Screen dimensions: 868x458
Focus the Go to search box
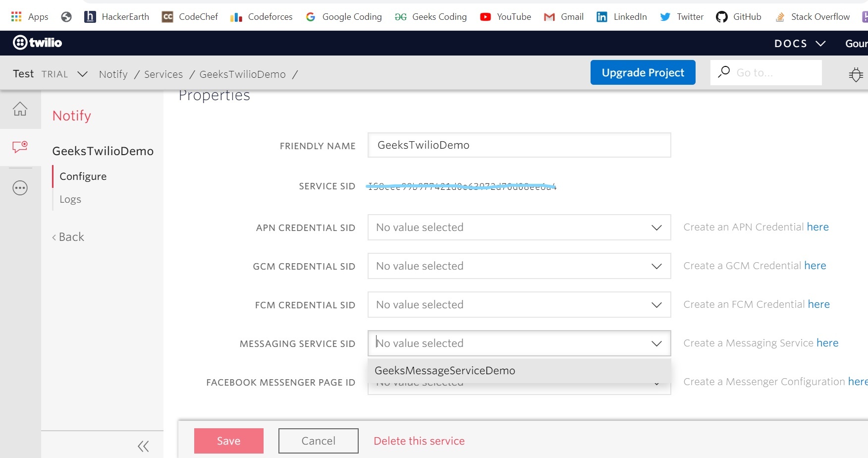click(x=766, y=72)
